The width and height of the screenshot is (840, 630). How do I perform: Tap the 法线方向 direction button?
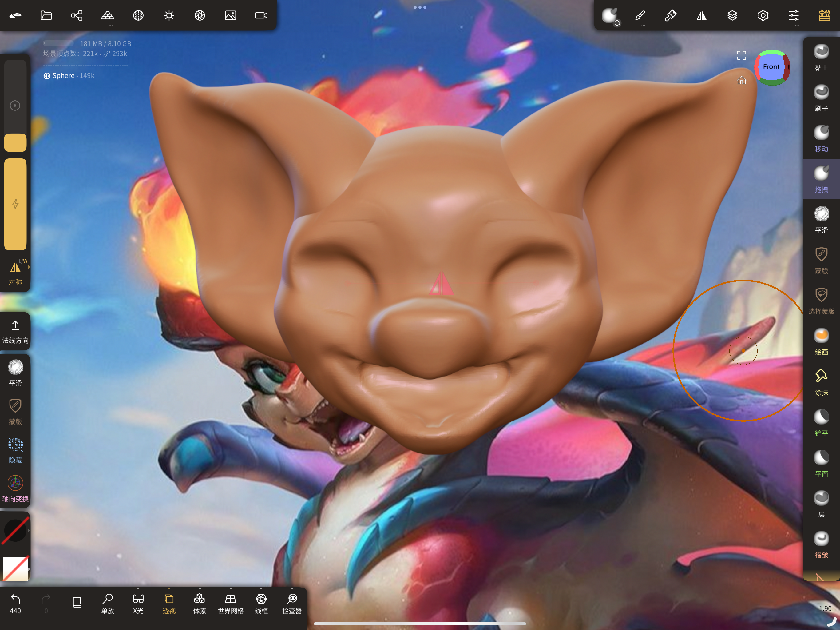tap(15, 332)
